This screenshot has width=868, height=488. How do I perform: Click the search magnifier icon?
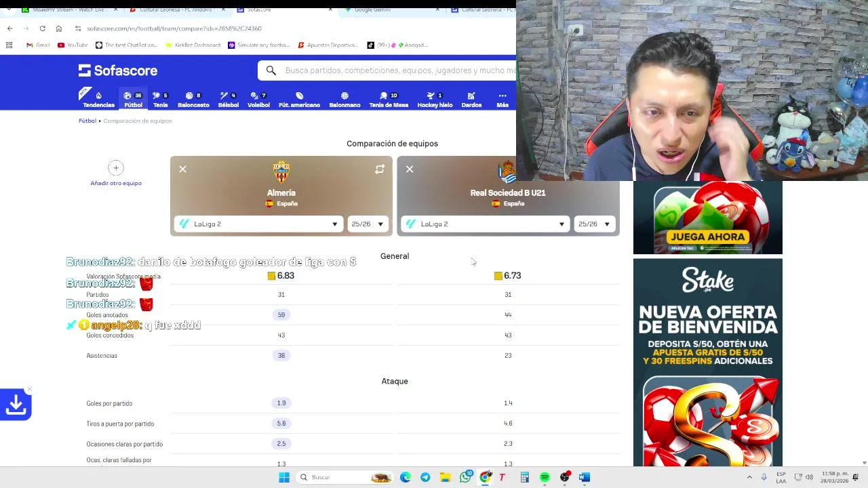coord(271,70)
